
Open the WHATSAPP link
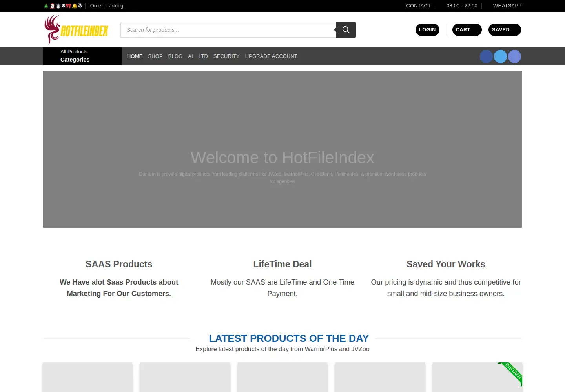coord(507,6)
